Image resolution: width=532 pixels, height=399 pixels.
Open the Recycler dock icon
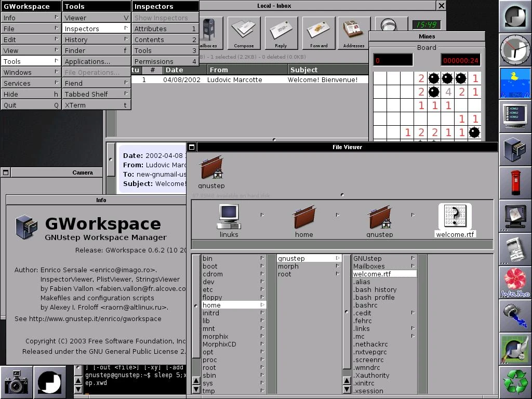click(515, 381)
